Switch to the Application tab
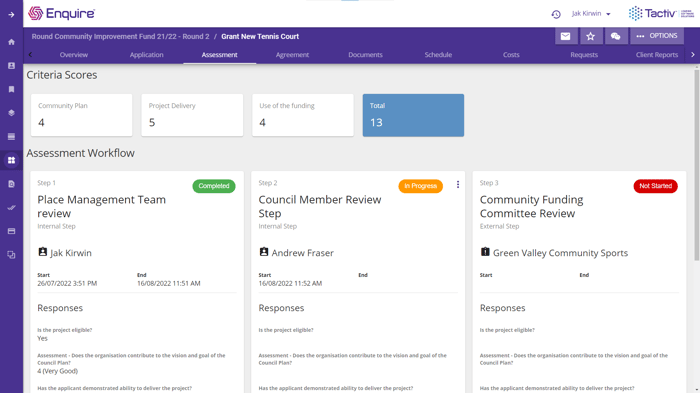The height and width of the screenshot is (393, 700). tap(146, 55)
